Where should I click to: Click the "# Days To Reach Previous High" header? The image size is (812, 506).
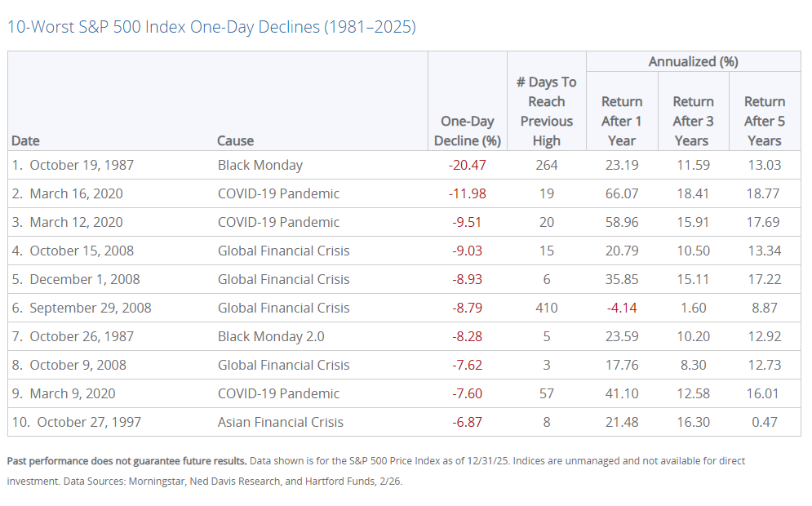click(546, 111)
